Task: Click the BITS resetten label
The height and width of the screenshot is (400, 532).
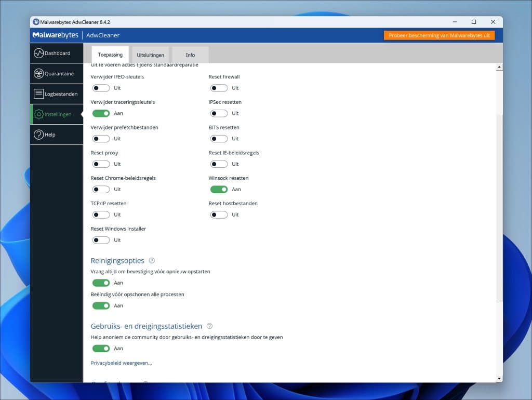Action: (224, 128)
